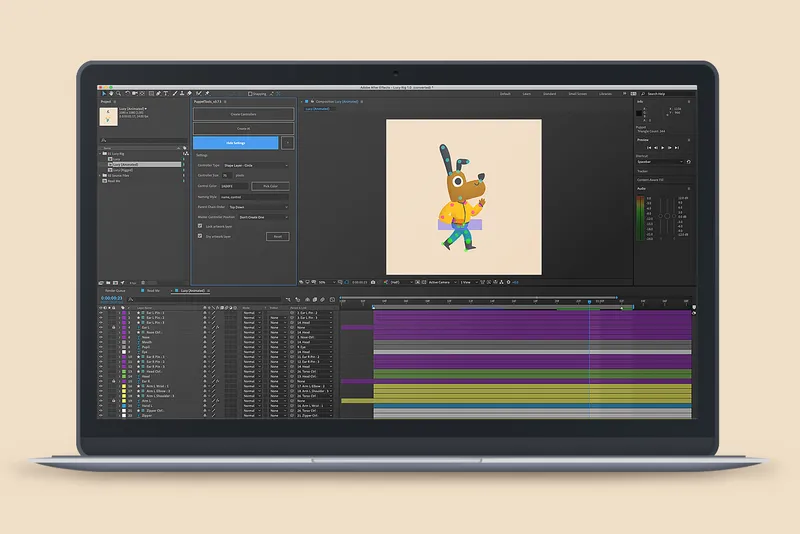Select the Rectangle shape tool

click(x=151, y=93)
